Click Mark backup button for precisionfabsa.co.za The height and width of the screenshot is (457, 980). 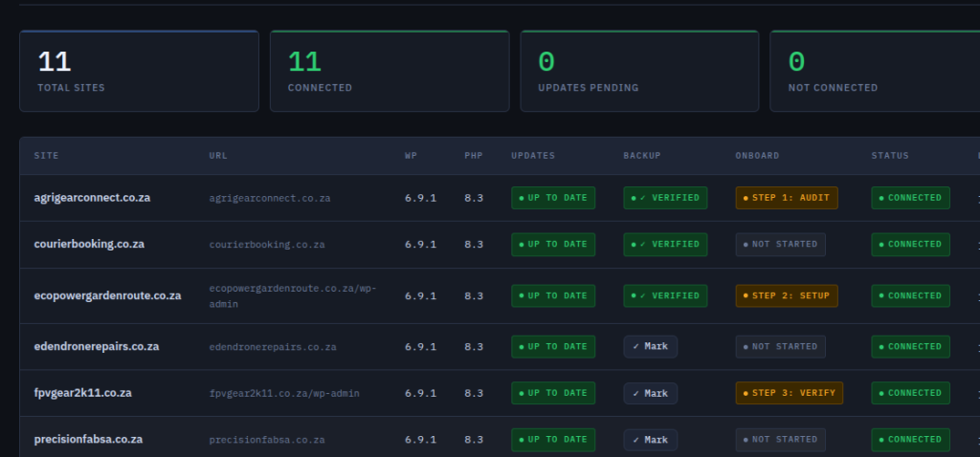[650, 440]
